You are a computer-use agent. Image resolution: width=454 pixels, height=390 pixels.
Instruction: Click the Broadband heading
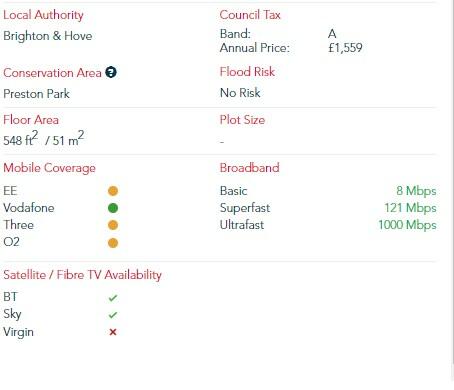coord(250,168)
